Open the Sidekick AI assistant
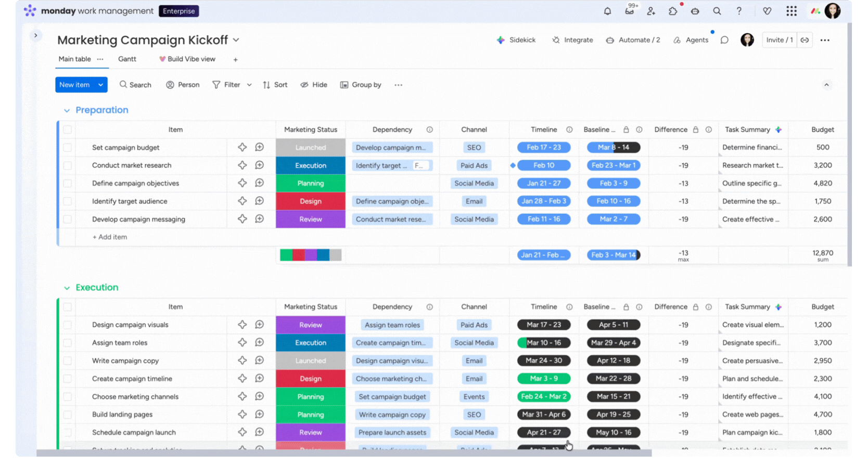The image size is (868, 466). (x=516, y=40)
